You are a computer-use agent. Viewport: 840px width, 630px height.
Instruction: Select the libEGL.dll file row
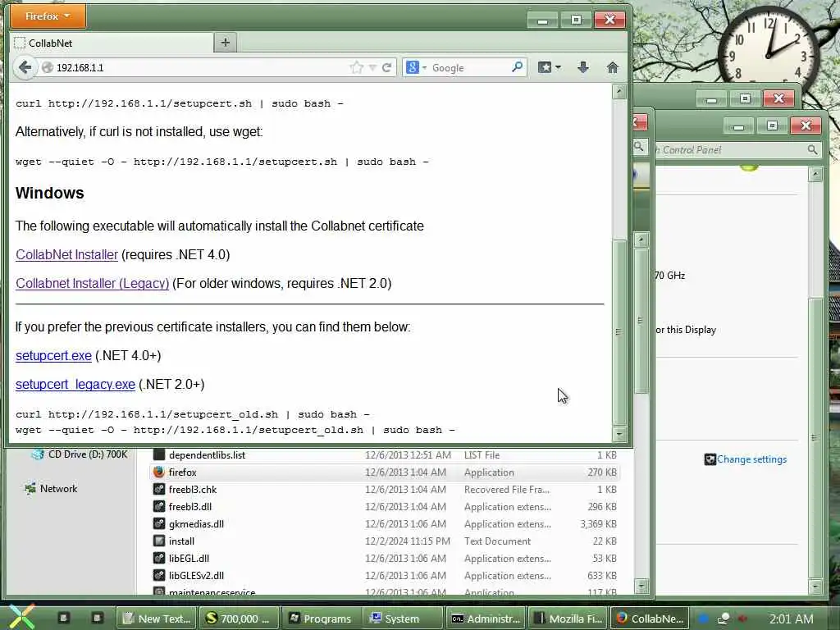pos(385,558)
